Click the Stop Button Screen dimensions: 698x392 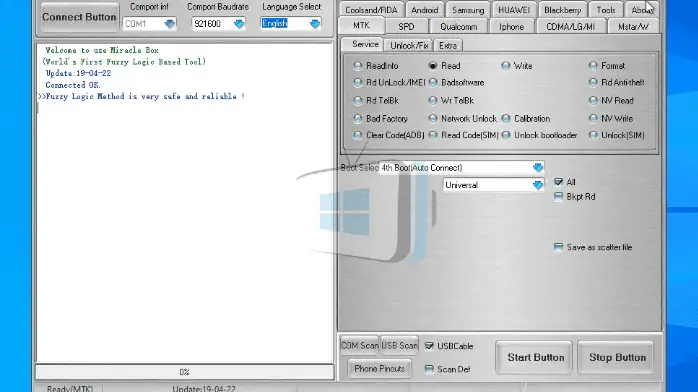click(617, 358)
